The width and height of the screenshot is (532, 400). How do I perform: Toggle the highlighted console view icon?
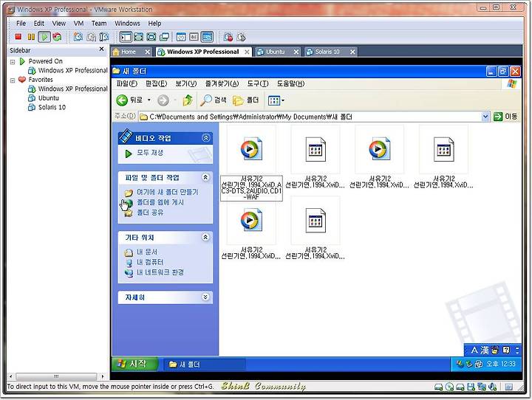click(x=208, y=37)
